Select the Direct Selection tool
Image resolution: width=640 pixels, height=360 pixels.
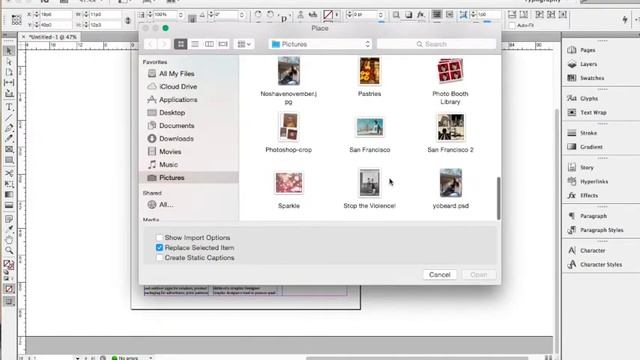pyautogui.click(x=9, y=62)
